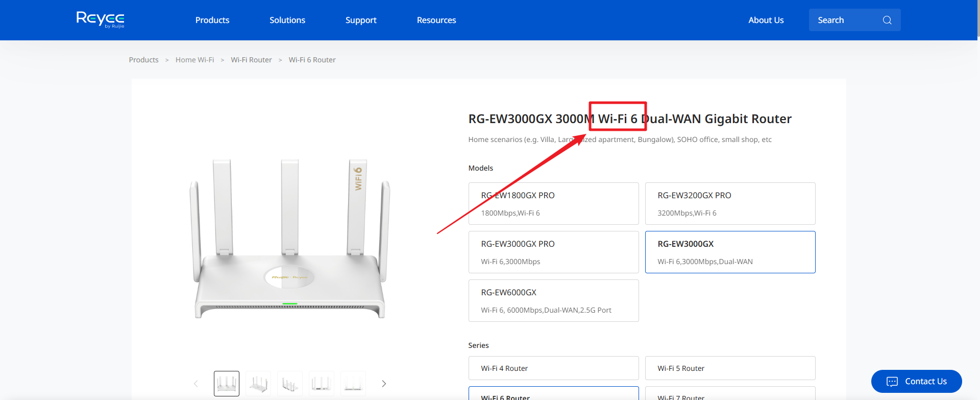
Task: Navigate to Home Wi-Fi breadcrumb
Action: coord(194,60)
